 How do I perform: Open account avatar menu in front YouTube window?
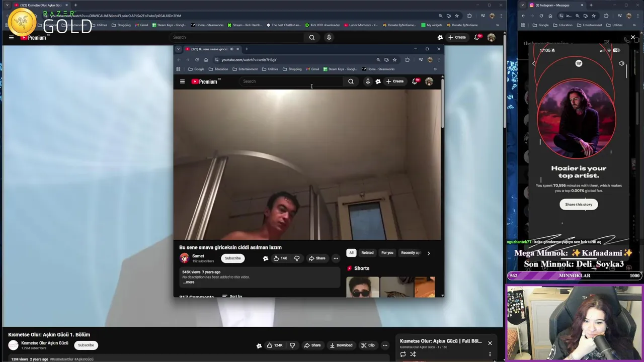429,81
